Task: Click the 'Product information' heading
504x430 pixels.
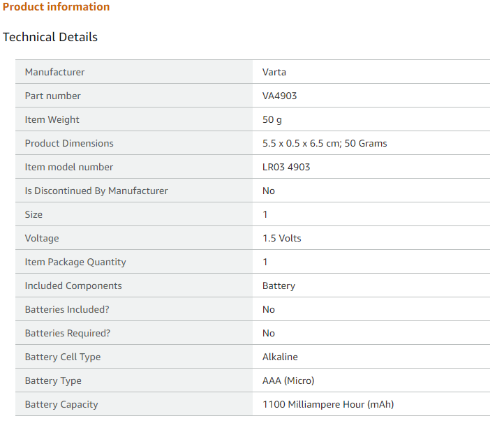Action: point(57,7)
